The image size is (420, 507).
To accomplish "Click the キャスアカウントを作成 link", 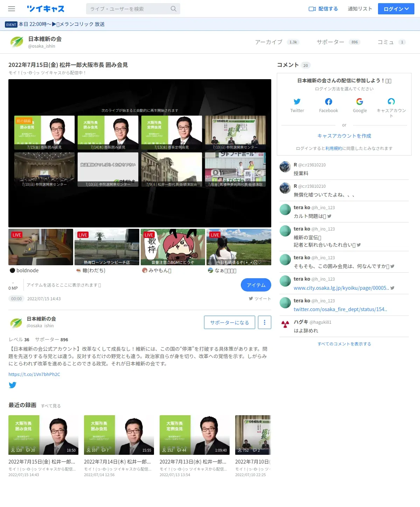I will coord(344,136).
